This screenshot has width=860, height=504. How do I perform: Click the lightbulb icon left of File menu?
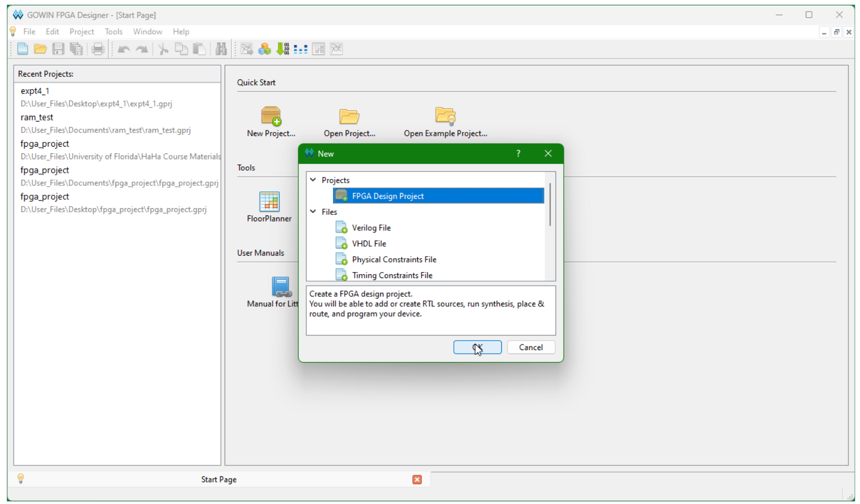pyautogui.click(x=13, y=32)
